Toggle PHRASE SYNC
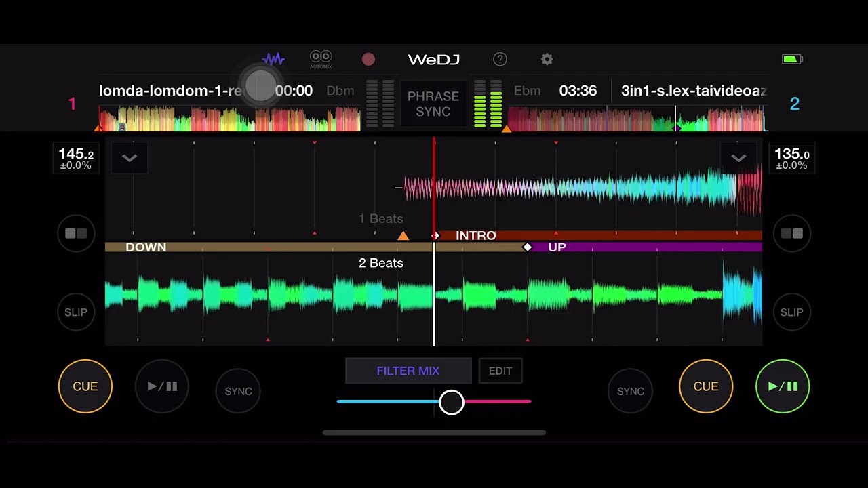The width and height of the screenshot is (868, 488). coord(433,104)
